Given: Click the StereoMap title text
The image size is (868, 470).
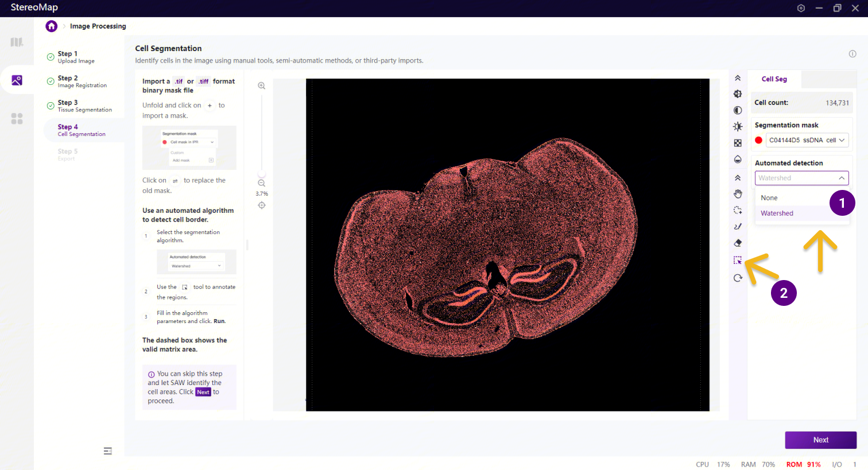Looking at the screenshot, I should tap(34, 7).
